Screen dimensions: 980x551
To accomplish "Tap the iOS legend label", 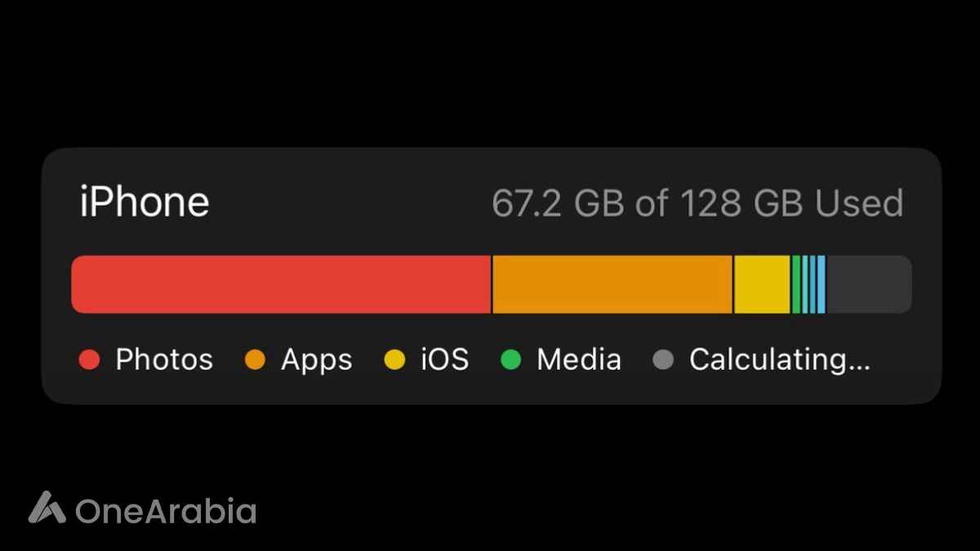I will 445,360.
